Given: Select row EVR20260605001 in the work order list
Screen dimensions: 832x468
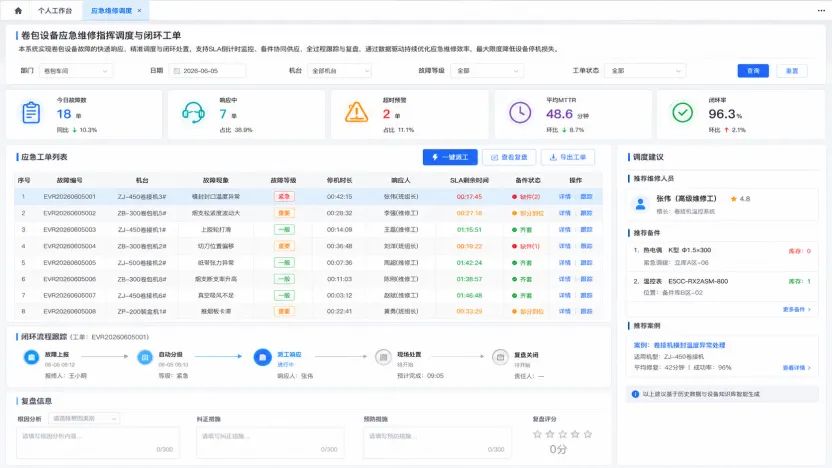Looking at the screenshot, I should [x=308, y=196].
